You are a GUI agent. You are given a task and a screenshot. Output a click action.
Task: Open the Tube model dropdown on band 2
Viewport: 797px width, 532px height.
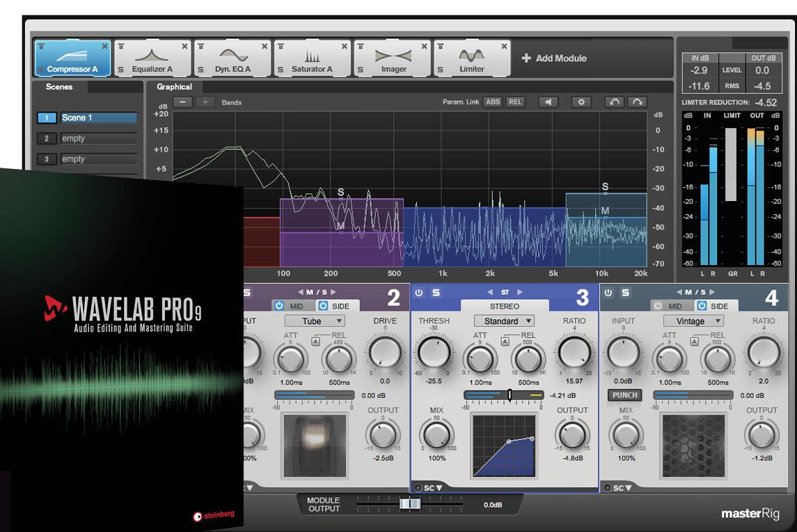tap(315, 321)
